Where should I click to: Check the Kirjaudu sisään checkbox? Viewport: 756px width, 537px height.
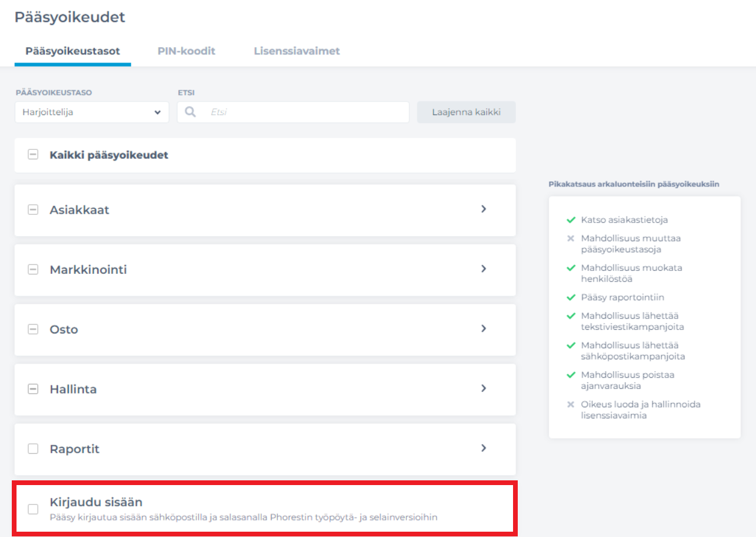(33, 509)
